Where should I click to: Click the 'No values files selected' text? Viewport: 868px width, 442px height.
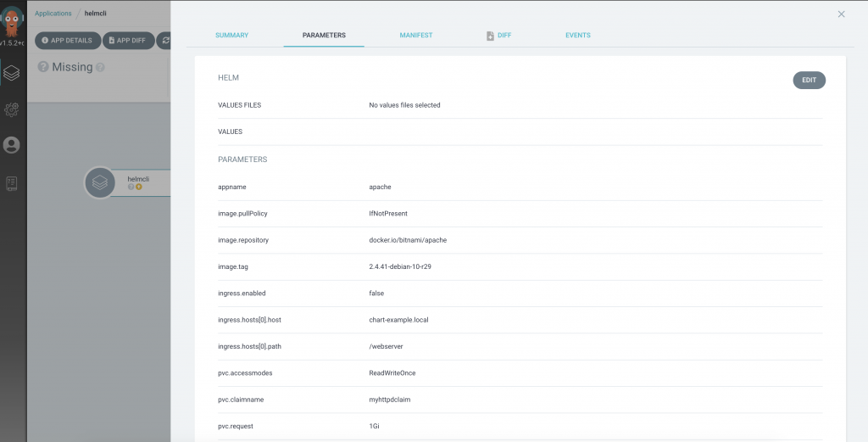[404, 105]
